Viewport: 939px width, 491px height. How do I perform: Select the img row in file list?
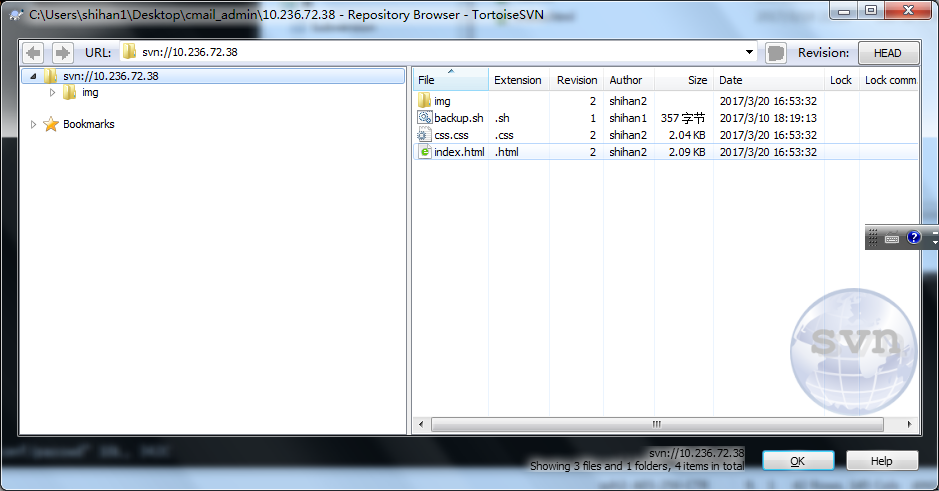[x=665, y=101]
